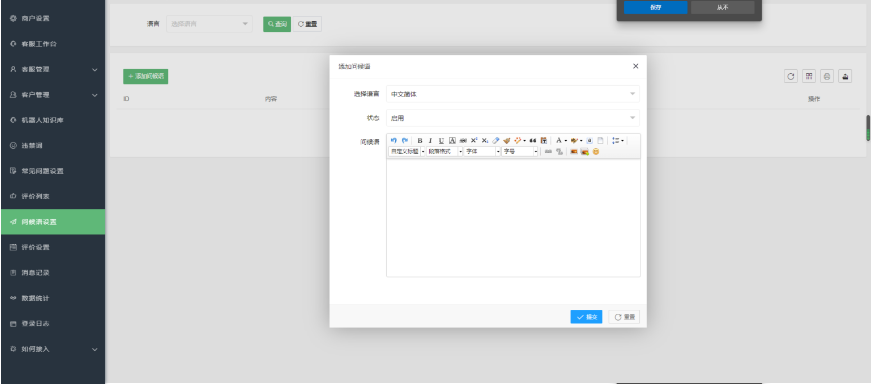Open 数据统计 in the sidebar

pyautogui.click(x=53, y=298)
